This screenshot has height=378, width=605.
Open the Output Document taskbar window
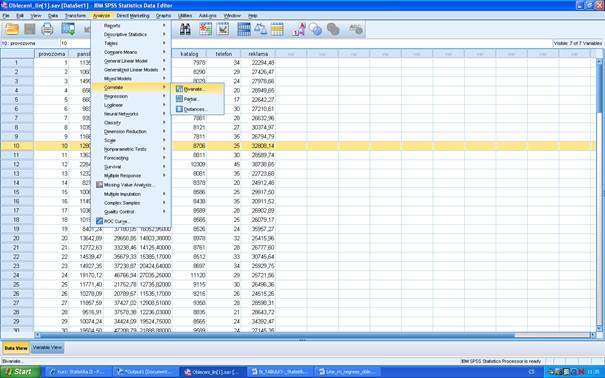(x=145, y=372)
